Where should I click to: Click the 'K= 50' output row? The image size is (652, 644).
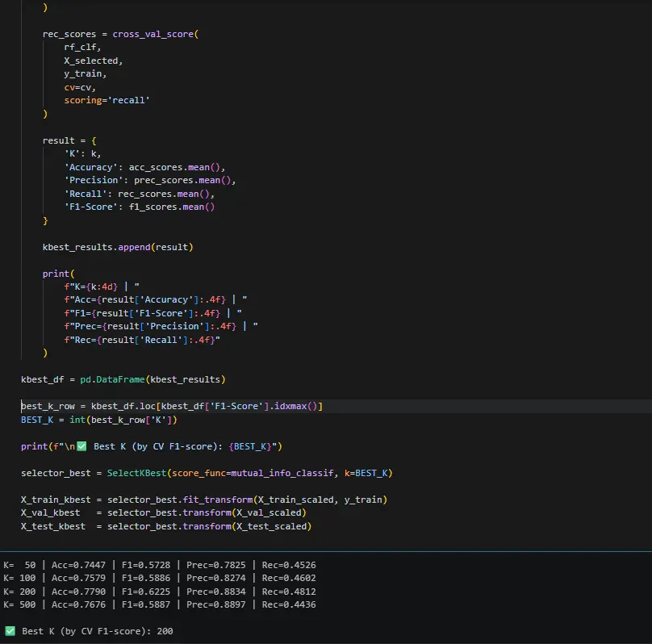coord(159,565)
